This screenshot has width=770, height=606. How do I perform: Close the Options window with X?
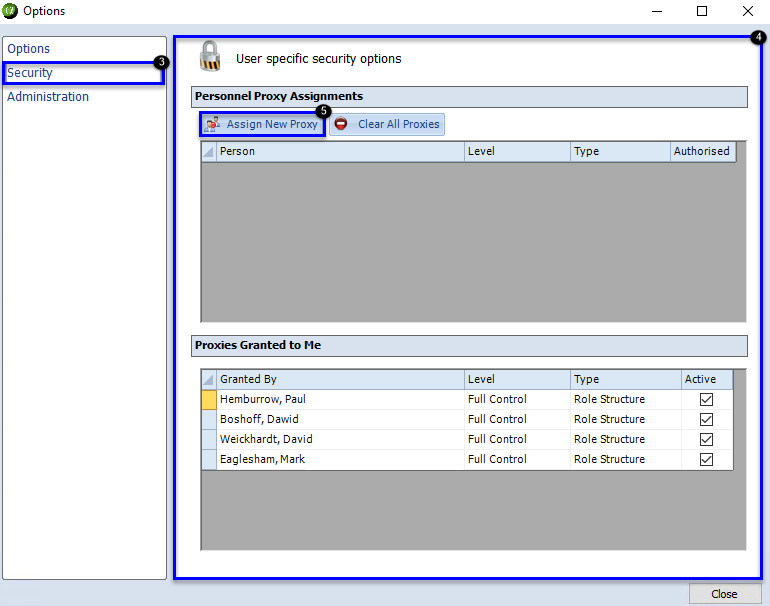[747, 11]
